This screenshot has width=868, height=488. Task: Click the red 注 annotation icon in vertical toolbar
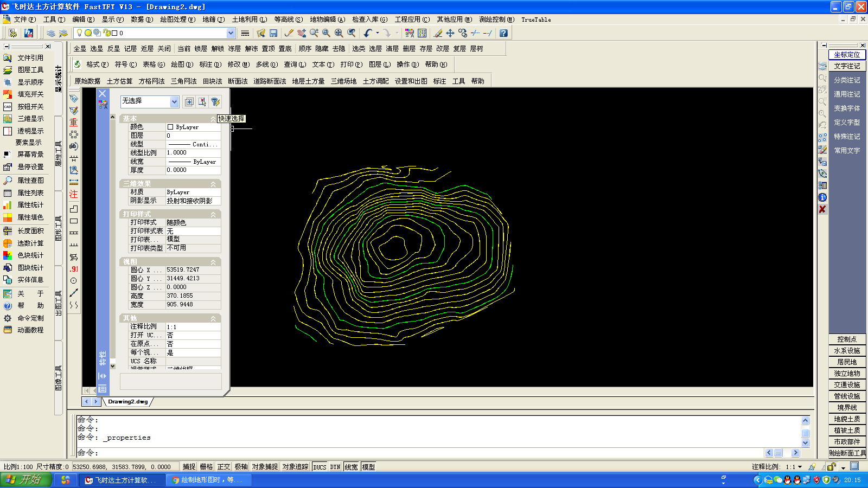pyautogui.click(x=74, y=194)
